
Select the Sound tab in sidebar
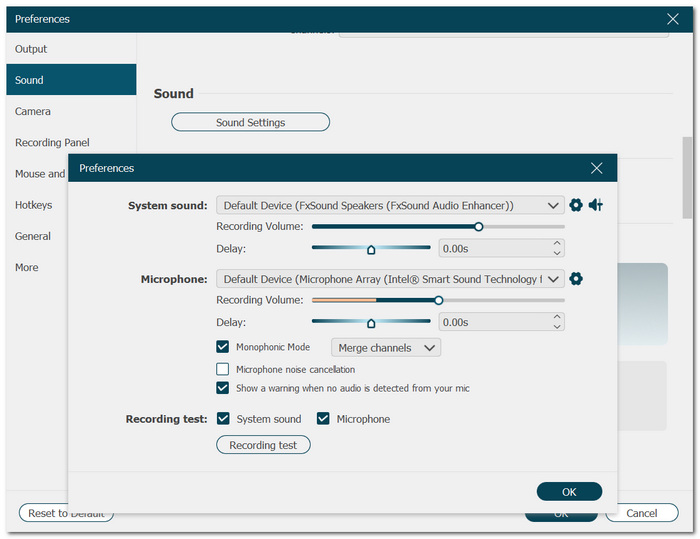tap(71, 79)
